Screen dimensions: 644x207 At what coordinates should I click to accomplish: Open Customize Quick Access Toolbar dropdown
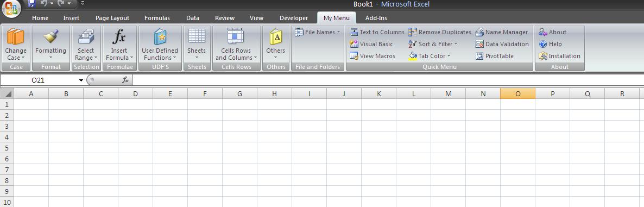[83, 4]
